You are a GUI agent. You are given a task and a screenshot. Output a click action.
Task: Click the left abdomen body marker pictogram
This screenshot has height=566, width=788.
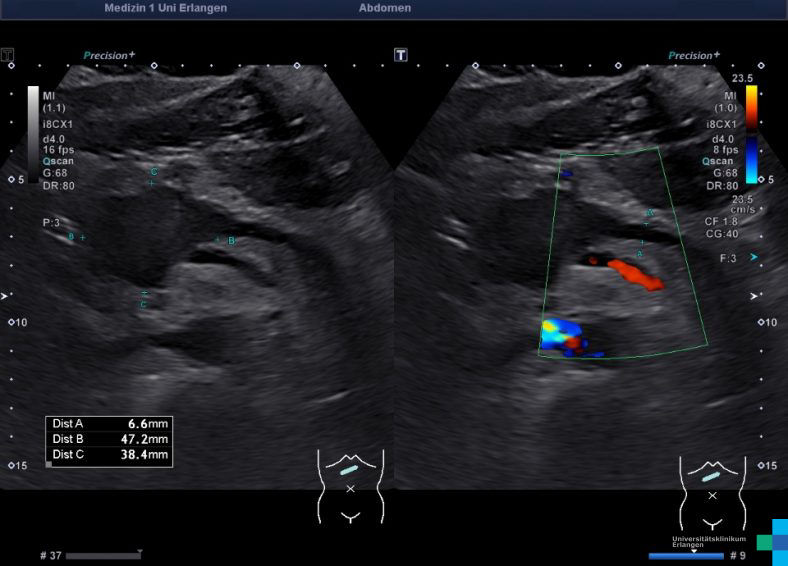350,487
